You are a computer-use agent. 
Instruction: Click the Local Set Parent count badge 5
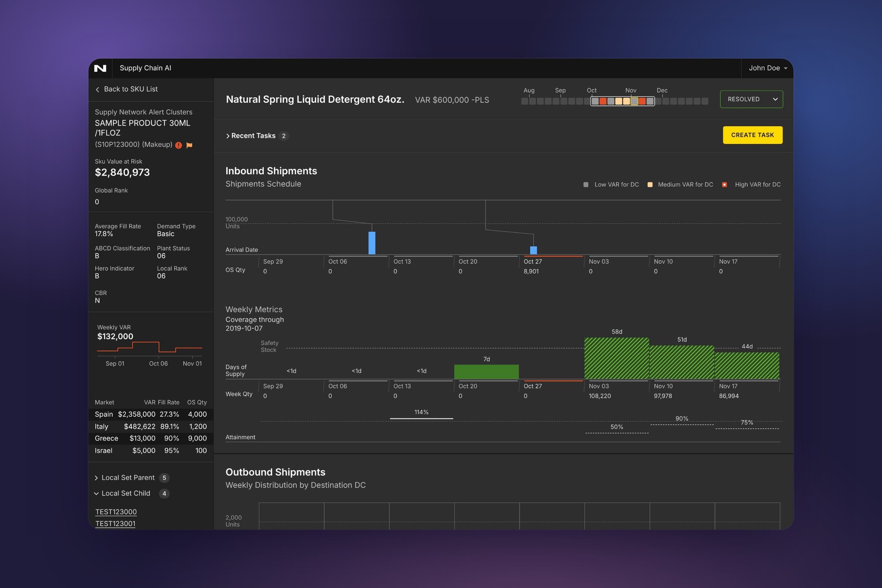click(x=164, y=478)
